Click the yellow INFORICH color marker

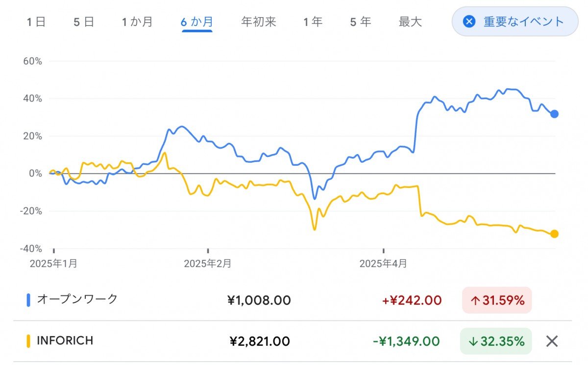pyautogui.click(x=28, y=341)
